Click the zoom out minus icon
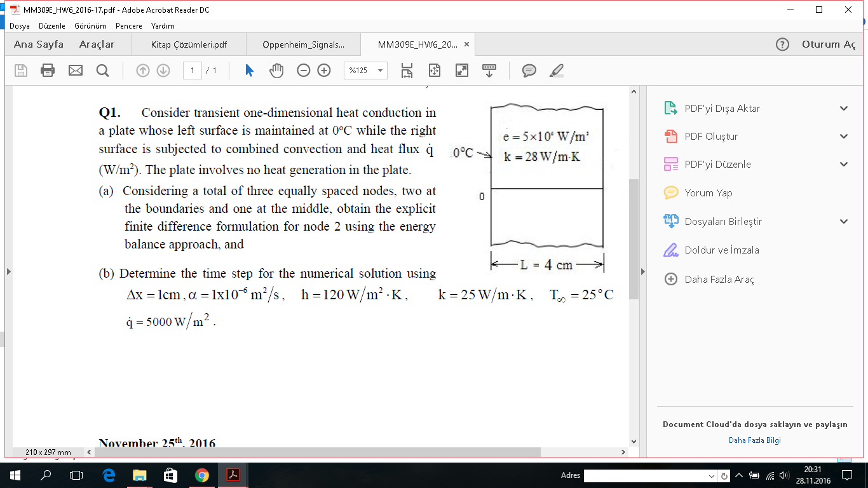 tap(304, 71)
